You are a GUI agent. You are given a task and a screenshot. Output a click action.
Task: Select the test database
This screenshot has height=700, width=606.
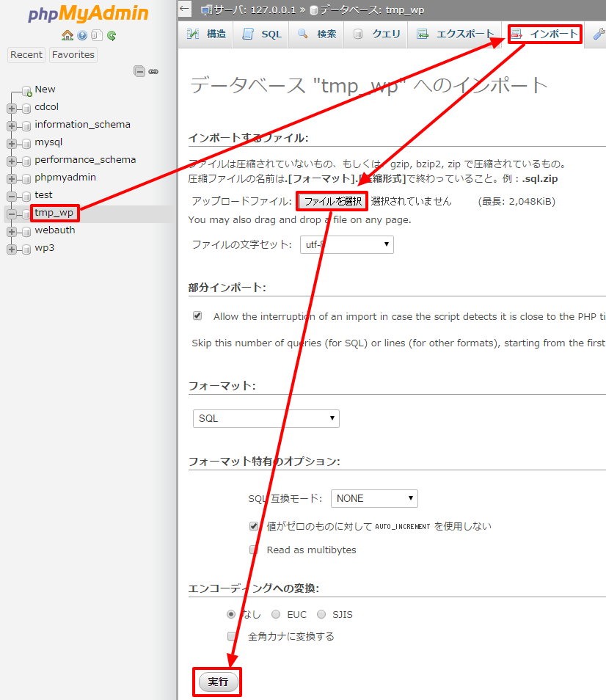pyautogui.click(x=43, y=194)
